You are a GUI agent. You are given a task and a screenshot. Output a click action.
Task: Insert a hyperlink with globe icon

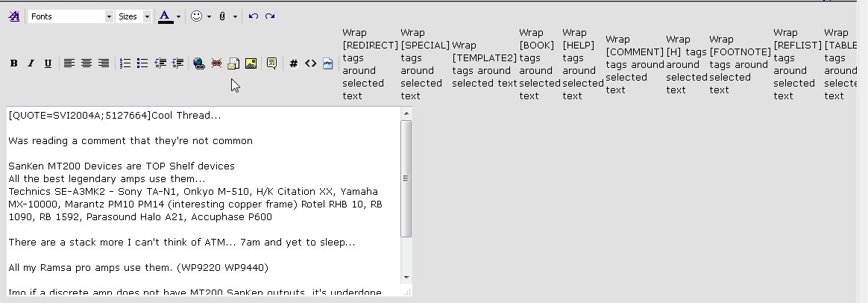(199, 63)
